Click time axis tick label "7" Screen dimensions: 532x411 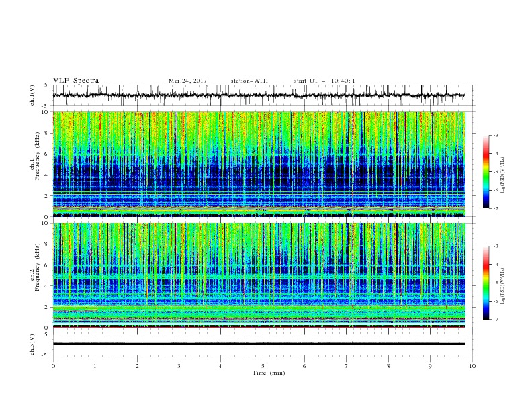coord(347,366)
